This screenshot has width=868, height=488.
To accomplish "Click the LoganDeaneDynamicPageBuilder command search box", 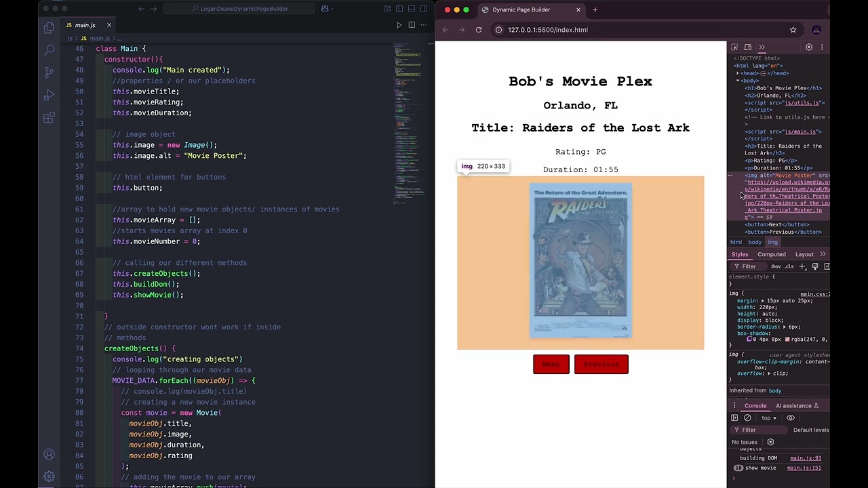I will [239, 9].
